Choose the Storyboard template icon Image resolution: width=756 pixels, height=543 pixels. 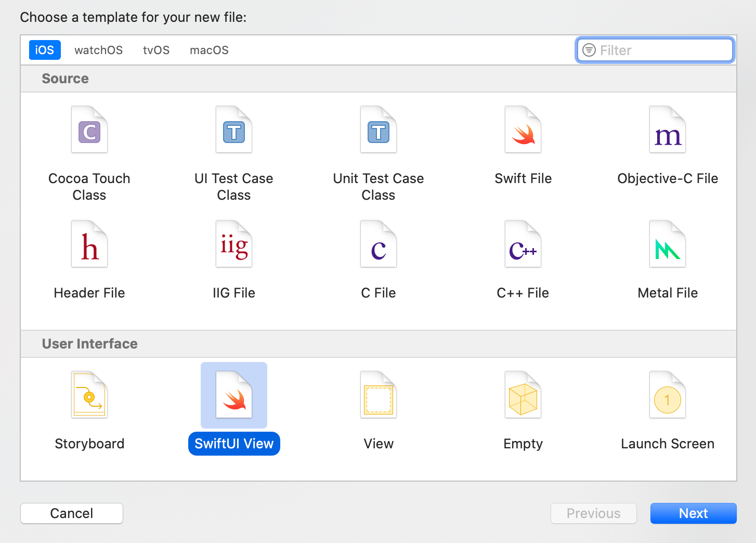(89, 395)
